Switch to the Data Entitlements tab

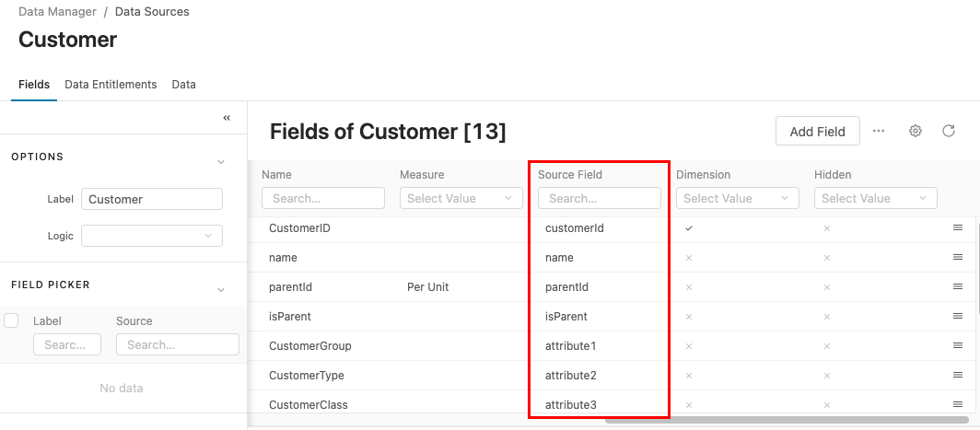click(x=111, y=84)
